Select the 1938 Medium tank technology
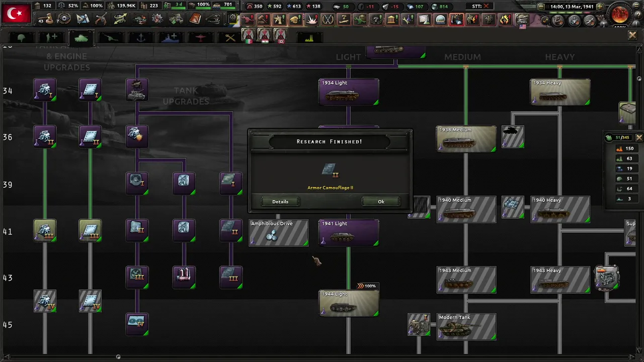644x362 pixels. click(466, 139)
